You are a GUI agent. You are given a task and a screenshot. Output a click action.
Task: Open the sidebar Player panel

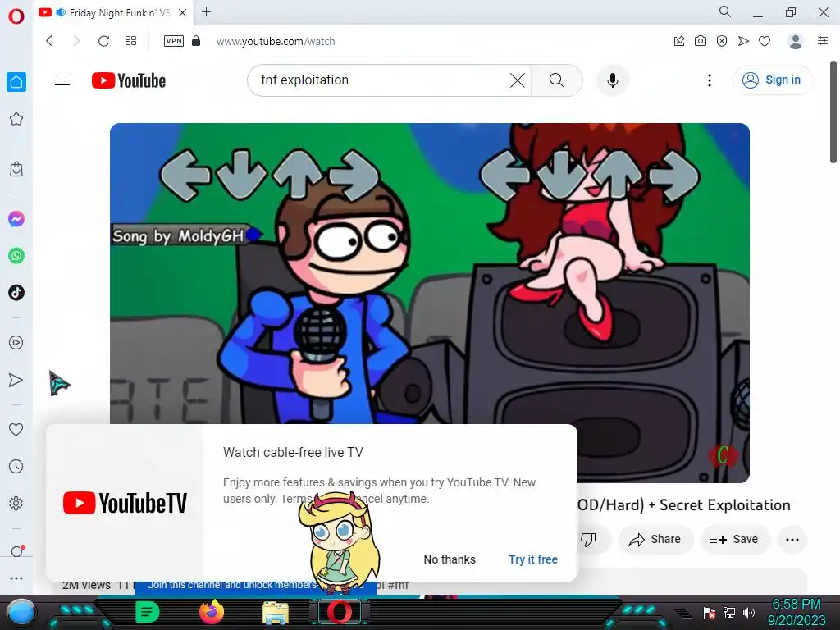16,343
